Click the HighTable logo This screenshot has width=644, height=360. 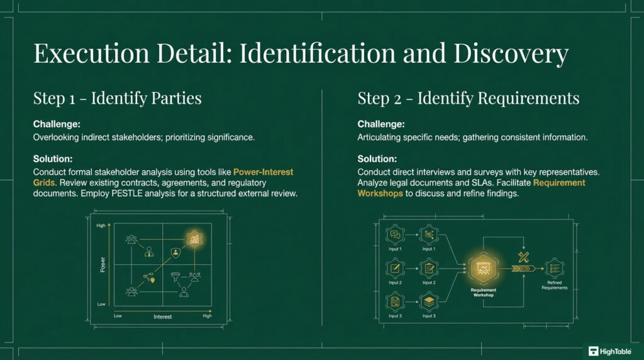(610, 351)
